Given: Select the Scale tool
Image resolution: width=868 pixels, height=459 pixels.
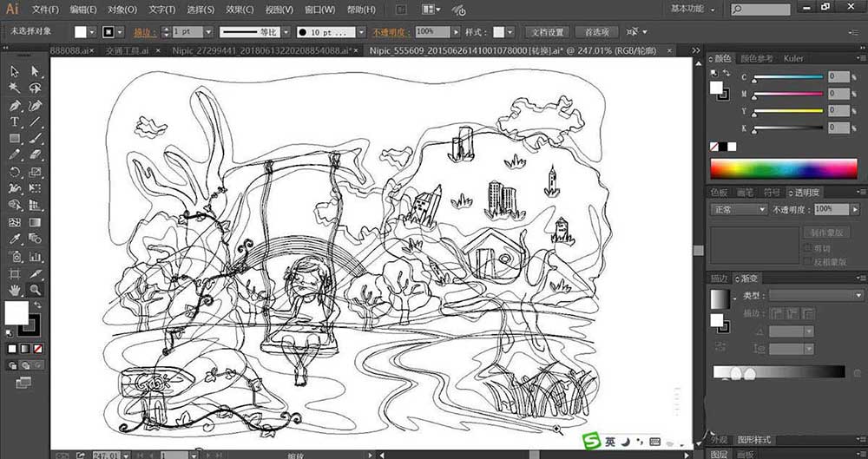Looking at the screenshot, I should point(36,172).
